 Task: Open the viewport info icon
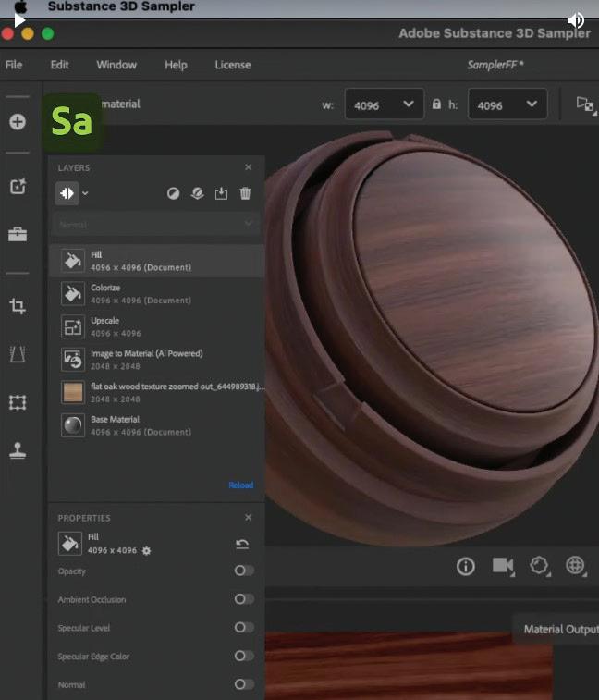[x=466, y=567]
